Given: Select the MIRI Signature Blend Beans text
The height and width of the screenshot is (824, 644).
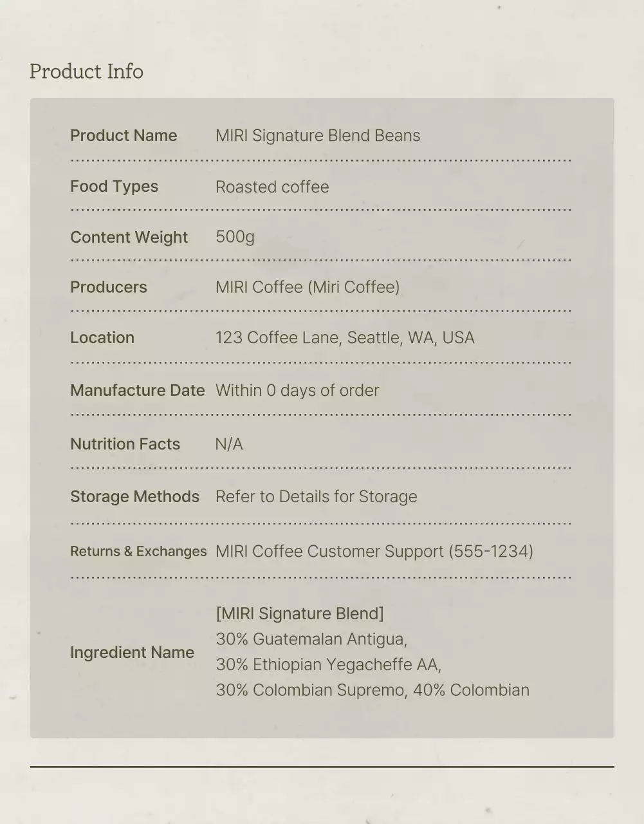Looking at the screenshot, I should (318, 136).
